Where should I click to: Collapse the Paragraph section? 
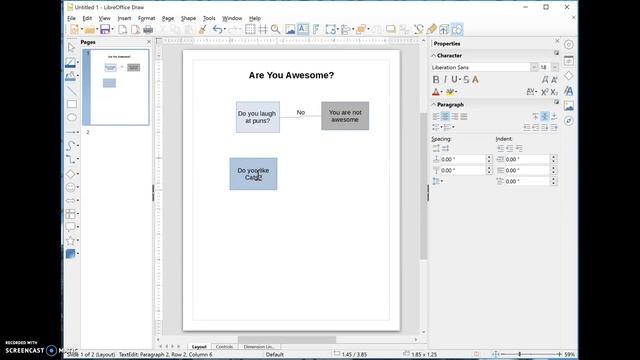433,105
